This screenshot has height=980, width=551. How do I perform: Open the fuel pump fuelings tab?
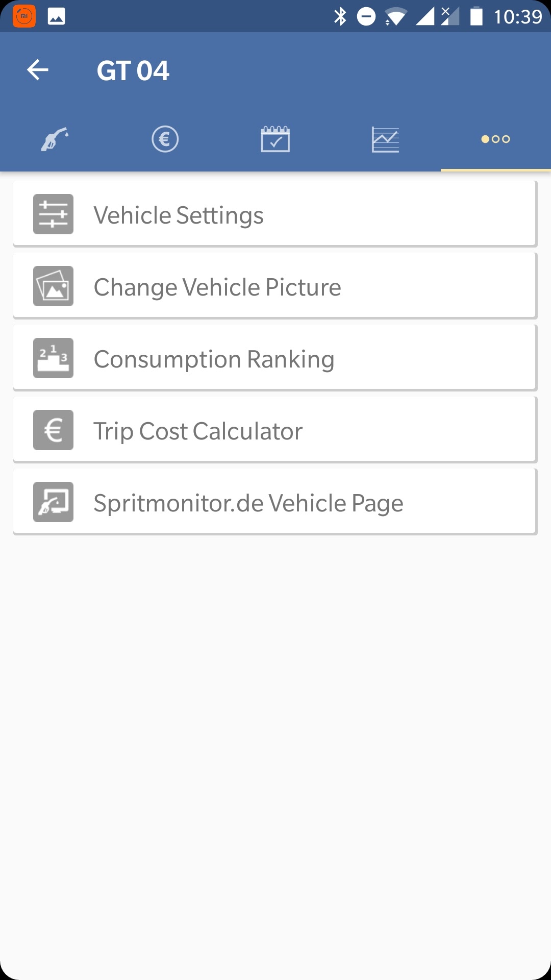(55, 139)
